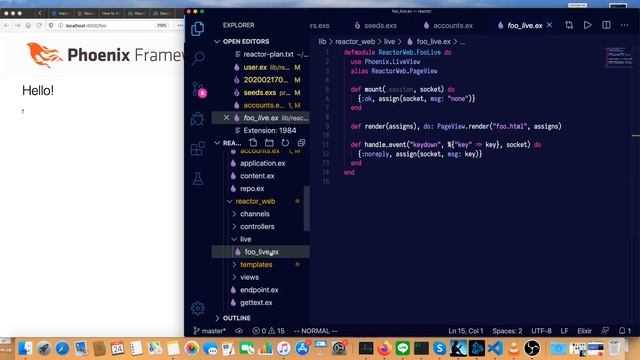Screen dimensions: 640x360
Task: Open OBS from the dock
Action: pos(532,348)
